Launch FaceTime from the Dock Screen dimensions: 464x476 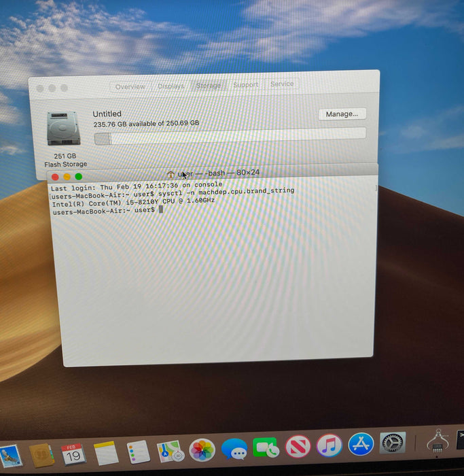[x=266, y=447]
